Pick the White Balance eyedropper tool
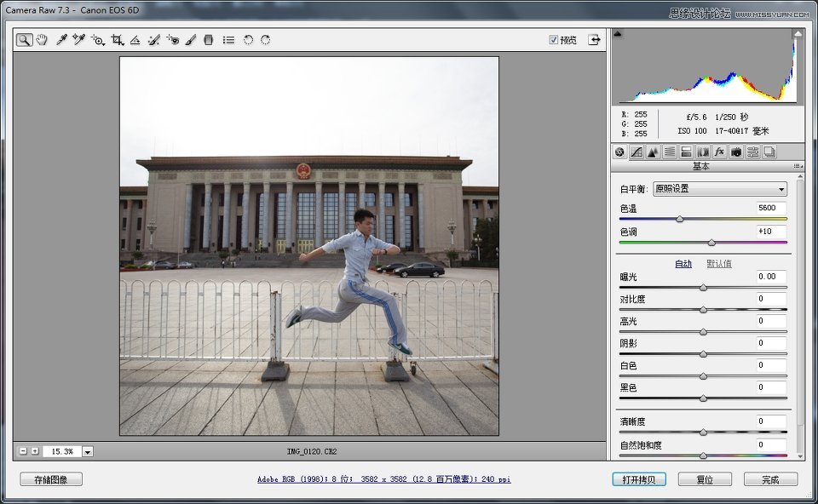The image size is (818, 504). (x=61, y=40)
